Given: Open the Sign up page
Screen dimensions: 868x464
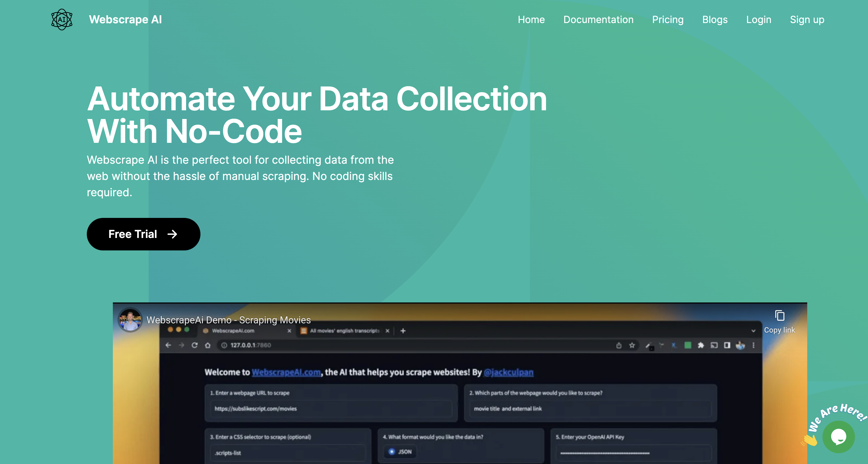Looking at the screenshot, I should coord(807,20).
